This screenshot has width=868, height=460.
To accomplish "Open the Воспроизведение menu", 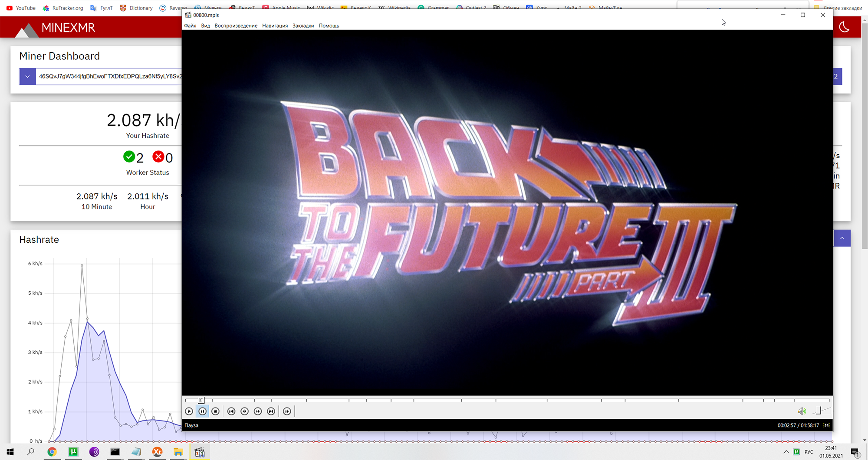I will click(236, 26).
